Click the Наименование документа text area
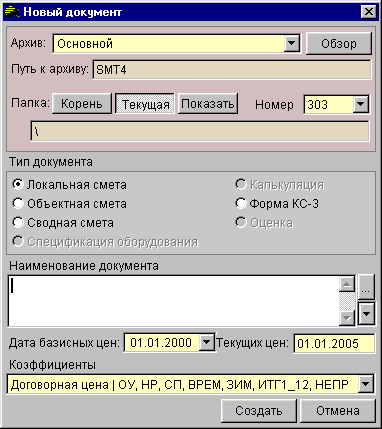 173,301
